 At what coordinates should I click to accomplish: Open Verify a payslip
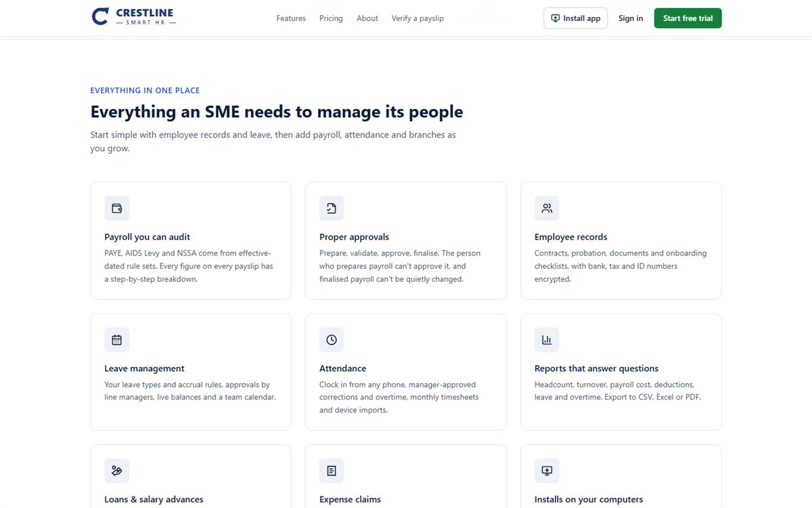418,18
